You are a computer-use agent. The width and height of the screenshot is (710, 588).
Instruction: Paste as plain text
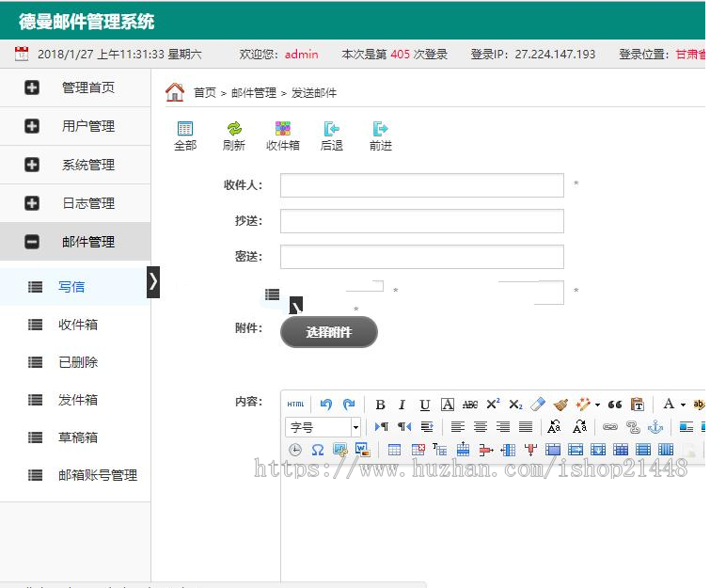click(638, 405)
